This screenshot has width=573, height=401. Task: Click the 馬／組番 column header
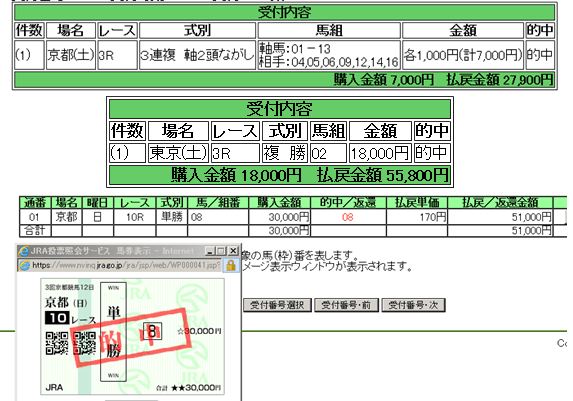tap(218, 203)
